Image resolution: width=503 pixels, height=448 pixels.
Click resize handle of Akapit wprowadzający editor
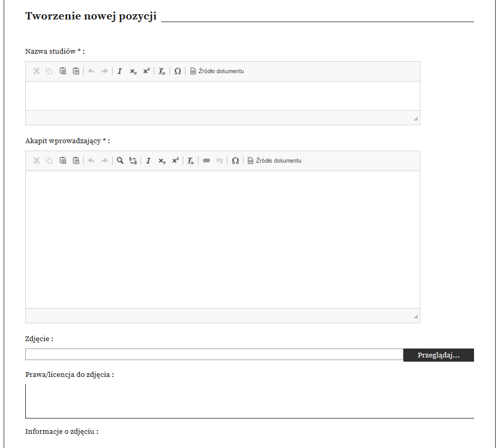point(416,316)
